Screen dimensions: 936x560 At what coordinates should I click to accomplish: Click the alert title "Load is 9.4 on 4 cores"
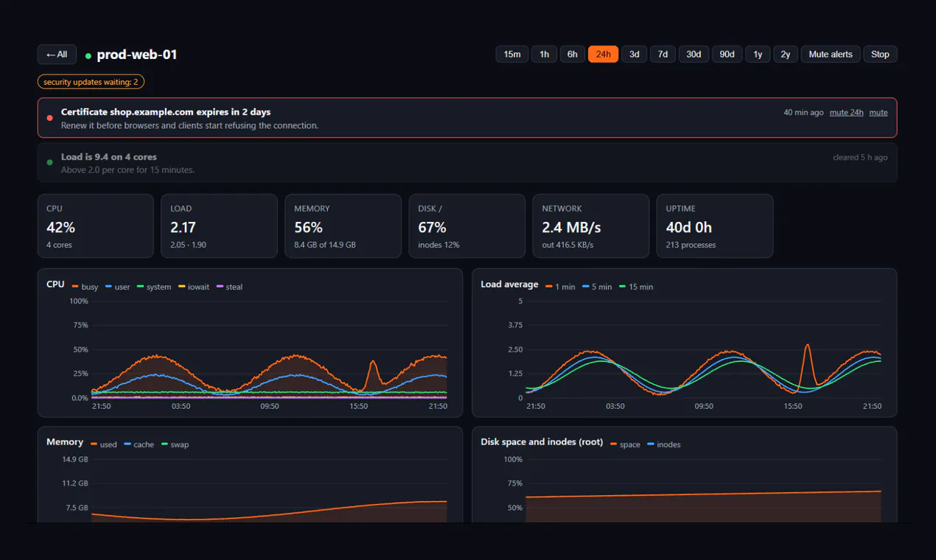109,157
